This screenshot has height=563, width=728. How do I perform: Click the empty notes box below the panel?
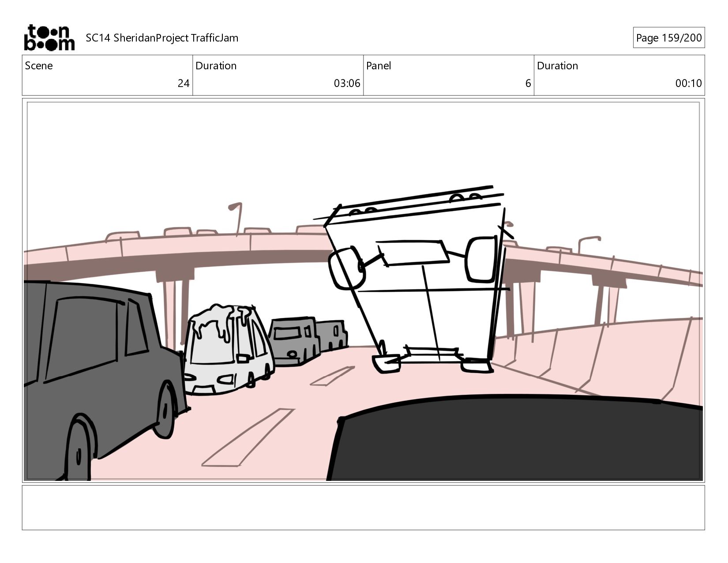tap(363, 507)
